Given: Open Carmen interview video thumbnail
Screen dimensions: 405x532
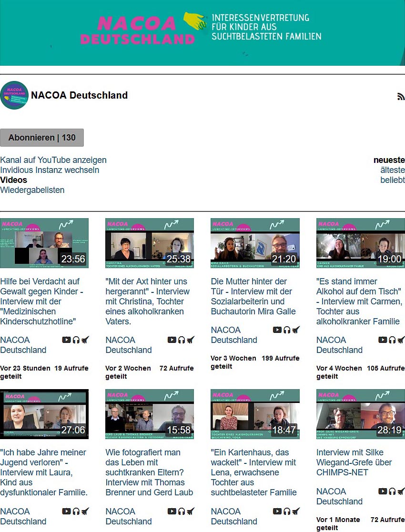Looking at the screenshot, I should [361, 243].
